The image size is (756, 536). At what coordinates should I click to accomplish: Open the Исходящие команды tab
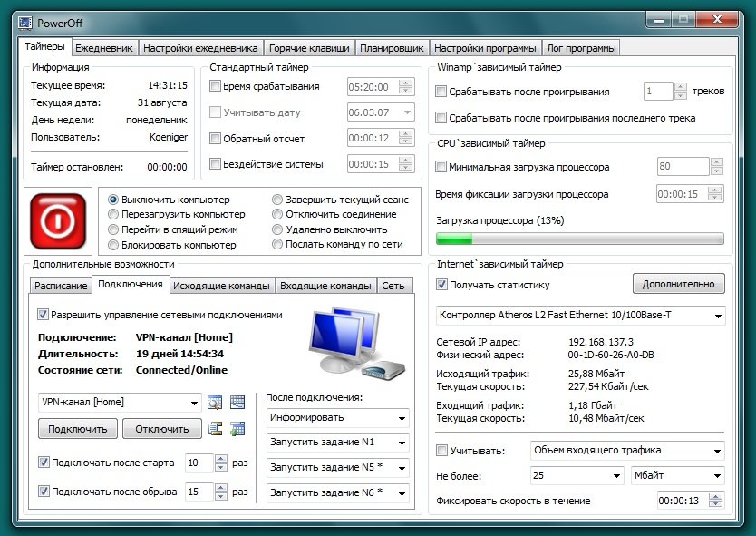point(222,286)
